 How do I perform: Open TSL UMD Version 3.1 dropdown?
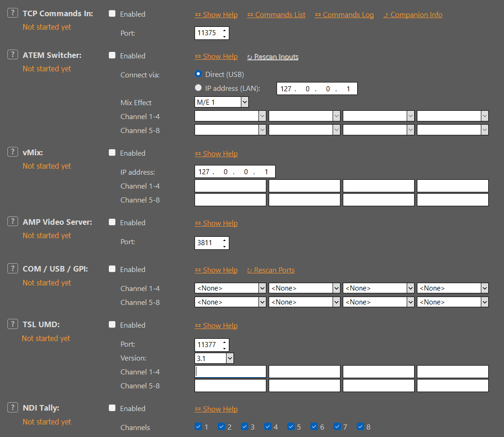coord(214,358)
